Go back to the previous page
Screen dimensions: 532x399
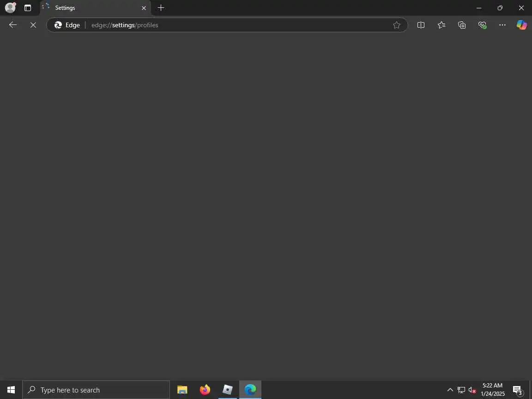click(13, 25)
